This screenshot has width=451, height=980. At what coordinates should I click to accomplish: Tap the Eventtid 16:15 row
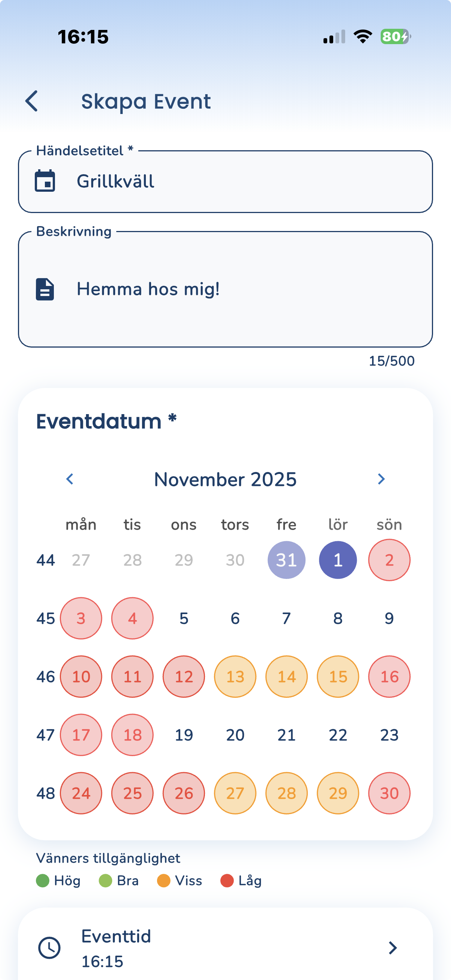coord(225,947)
